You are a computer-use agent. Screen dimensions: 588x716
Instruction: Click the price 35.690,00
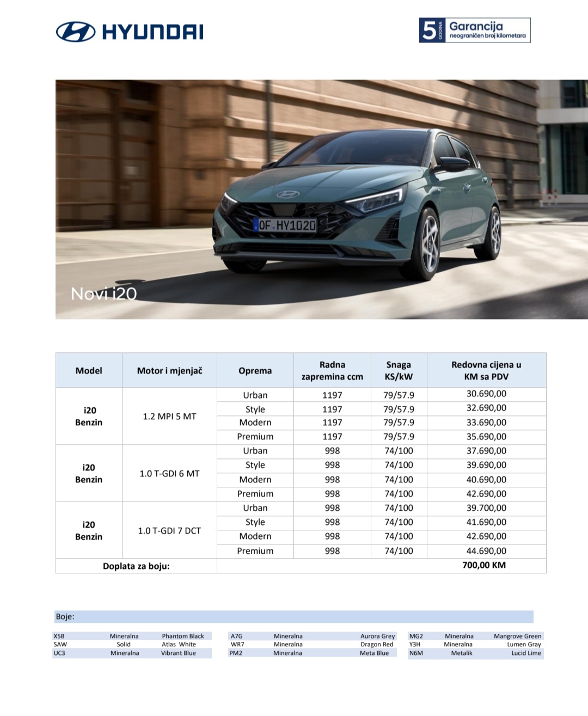coord(486,437)
